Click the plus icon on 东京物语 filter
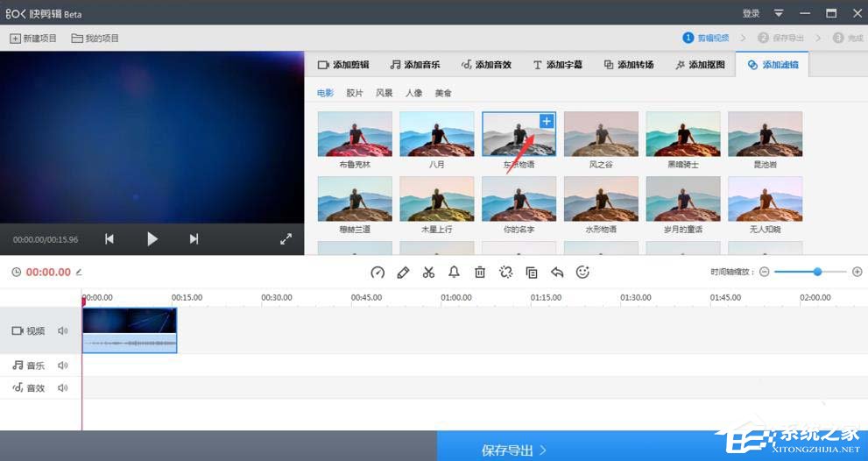This screenshot has height=461, width=868. pyautogui.click(x=547, y=121)
